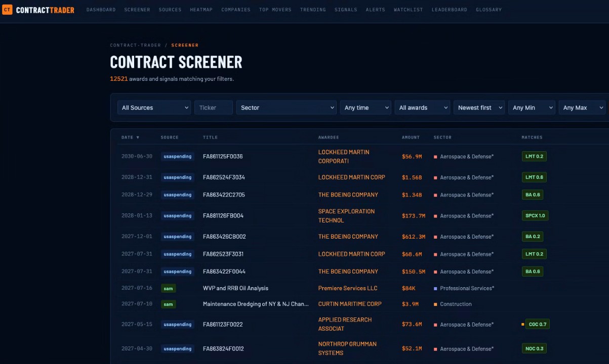Image resolution: width=609 pixels, height=364 pixels.
Task: Open the All Sources dropdown
Action: (x=154, y=108)
